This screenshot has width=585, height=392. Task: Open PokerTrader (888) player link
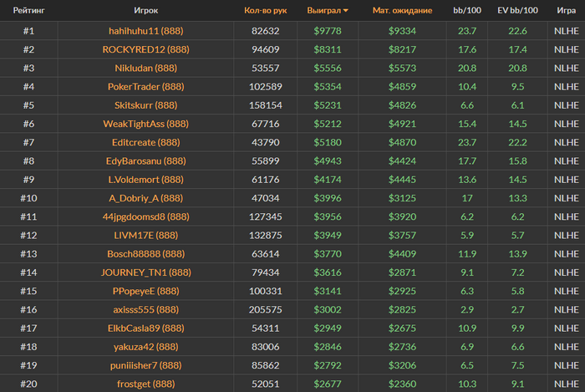click(x=146, y=87)
